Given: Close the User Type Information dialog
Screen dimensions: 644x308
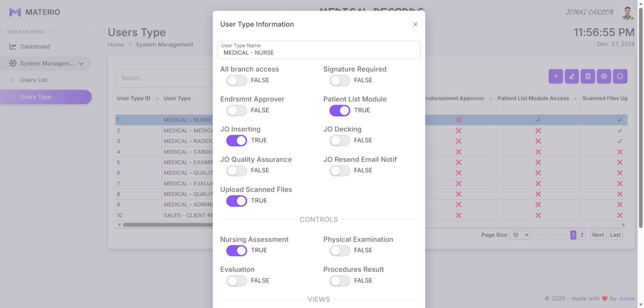Looking at the screenshot, I should tap(415, 24).
